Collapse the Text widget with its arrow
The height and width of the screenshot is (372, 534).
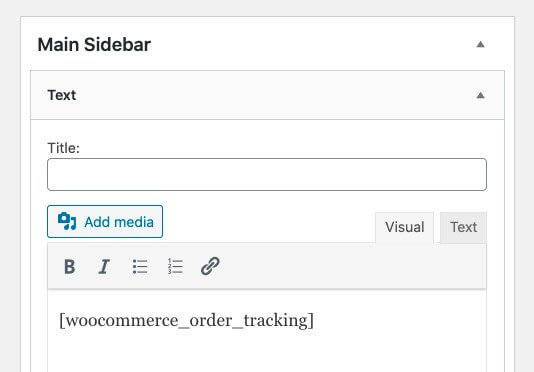[x=480, y=95]
